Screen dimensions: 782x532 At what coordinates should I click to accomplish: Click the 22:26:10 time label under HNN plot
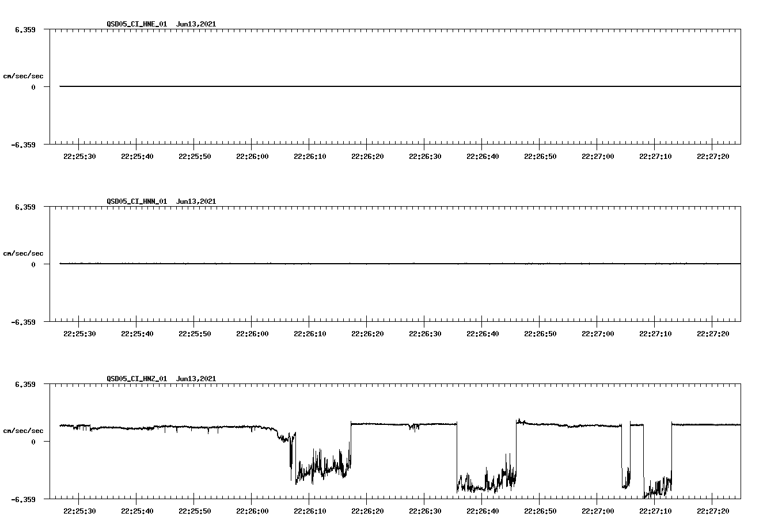coord(310,334)
